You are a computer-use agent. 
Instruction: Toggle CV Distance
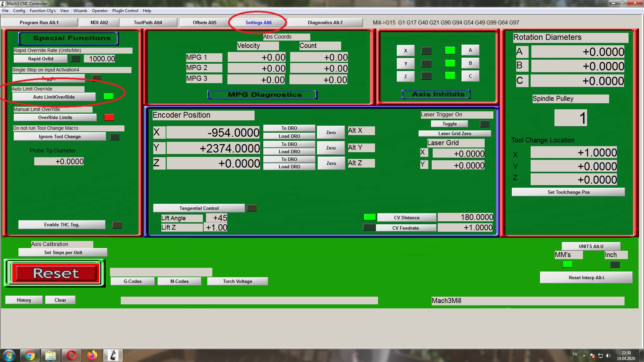tap(407, 218)
